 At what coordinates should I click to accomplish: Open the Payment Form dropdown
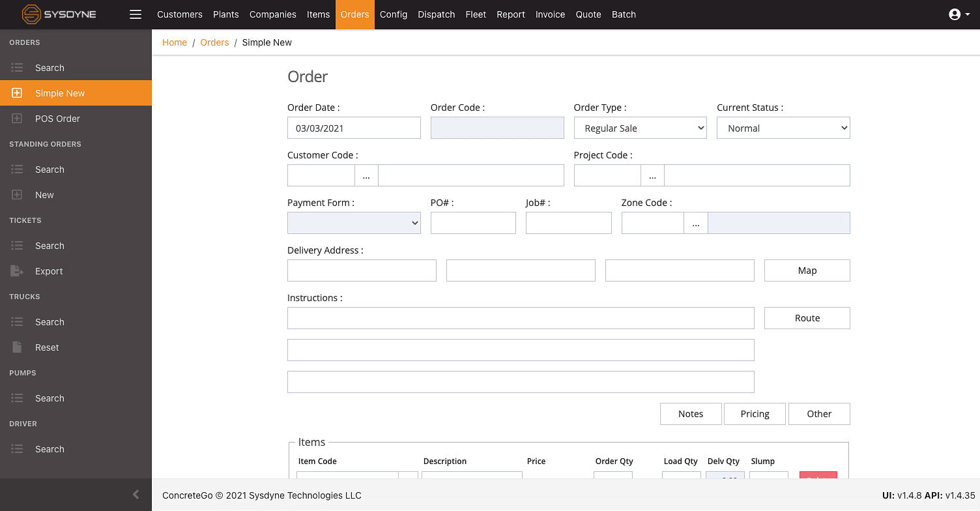[x=354, y=223]
